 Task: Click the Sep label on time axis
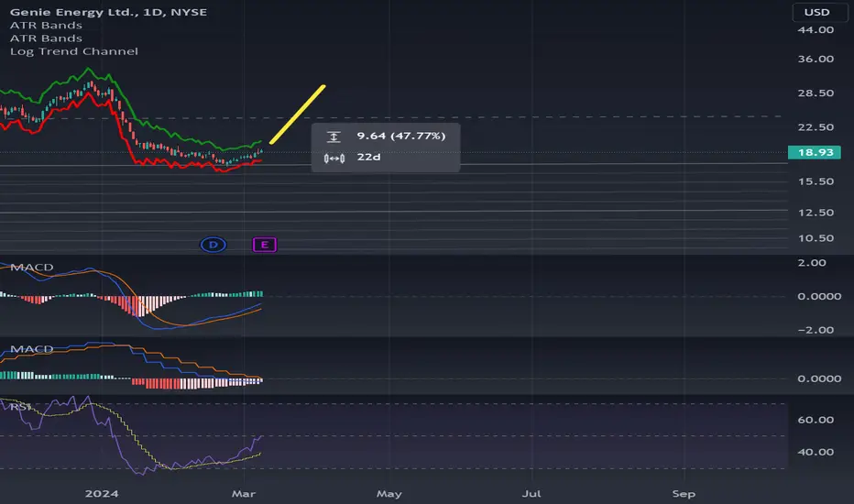coord(684,494)
